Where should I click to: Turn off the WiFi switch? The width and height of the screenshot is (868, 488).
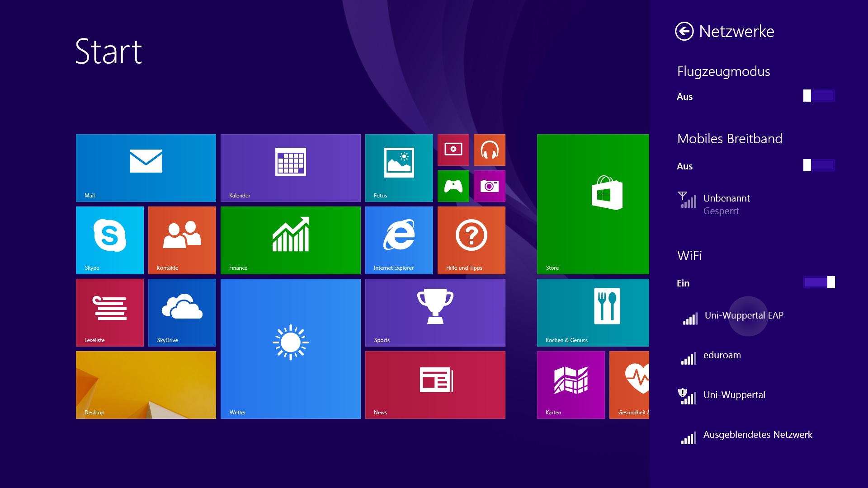pos(819,282)
